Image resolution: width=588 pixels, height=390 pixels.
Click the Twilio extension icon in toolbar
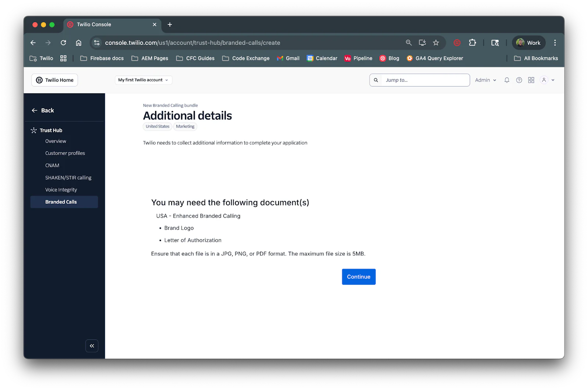456,43
